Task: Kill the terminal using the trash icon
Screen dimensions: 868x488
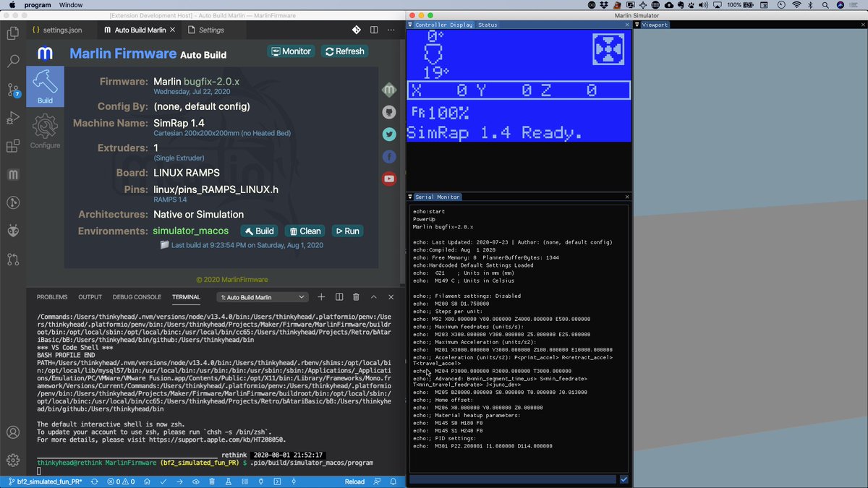Action: coord(355,296)
